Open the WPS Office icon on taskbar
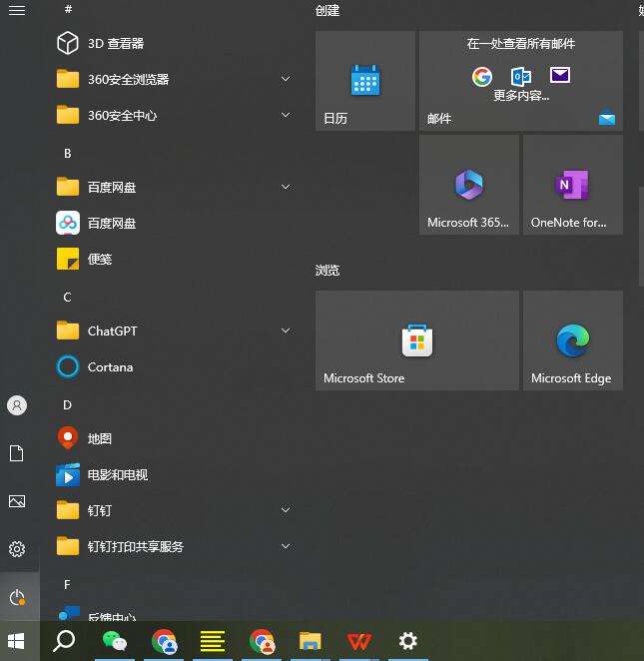 pos(358,641)
